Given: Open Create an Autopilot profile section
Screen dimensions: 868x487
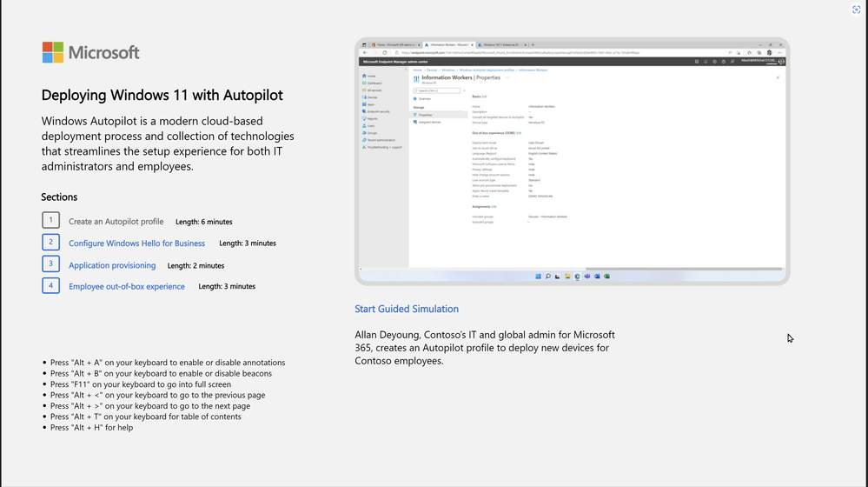Looking at the screenshot, I should (x=116, y=222).
